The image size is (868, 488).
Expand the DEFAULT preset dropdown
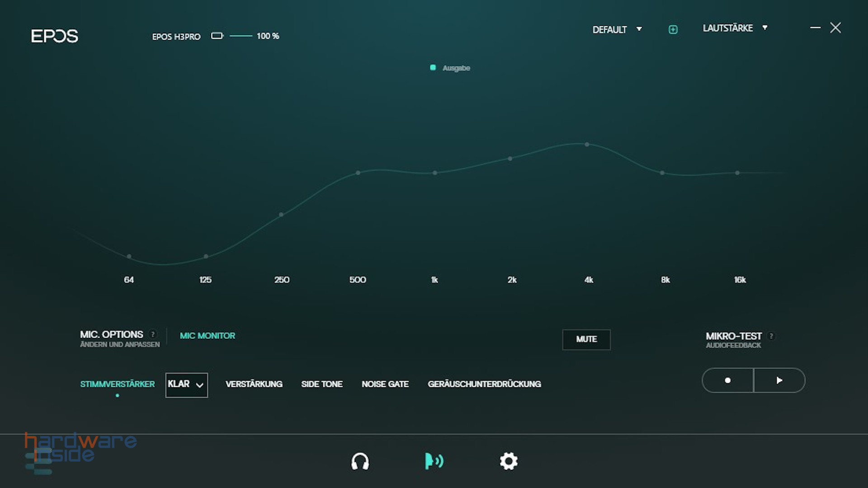coord(617,29)
